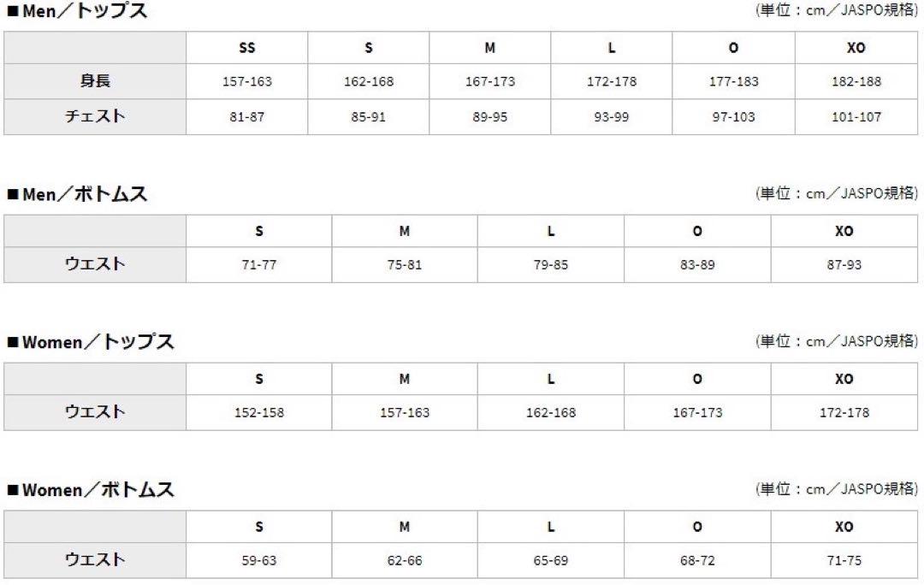Click the Men トップス heading
The image size is (924, 585).
coord(77,10)
